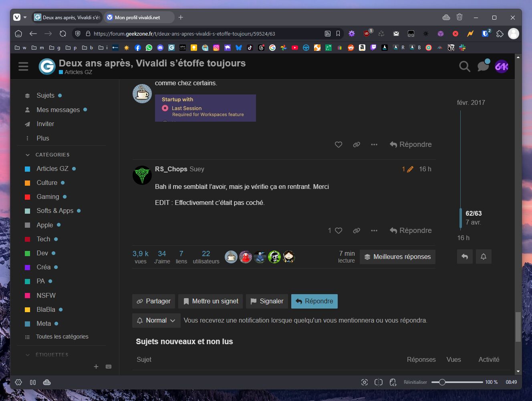This screenshot has width=532, height=401.
Task: Open the Vivaldi trash closed tabs icon
Action: click(459, 17)
